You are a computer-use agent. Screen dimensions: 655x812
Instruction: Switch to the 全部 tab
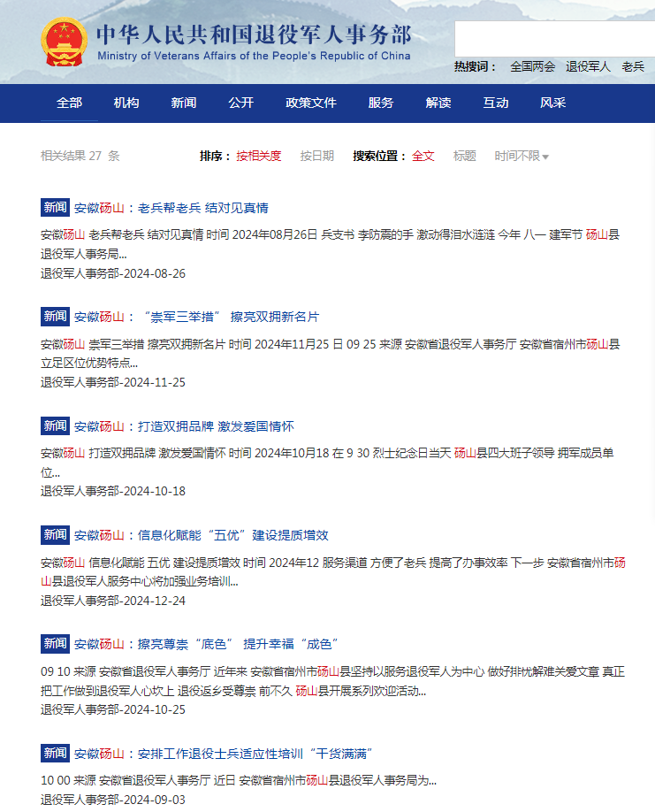point(69,103)
